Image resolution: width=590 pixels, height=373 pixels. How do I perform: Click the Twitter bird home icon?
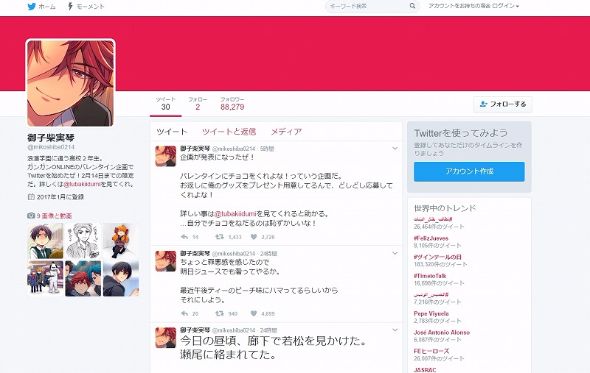point(32,6)
